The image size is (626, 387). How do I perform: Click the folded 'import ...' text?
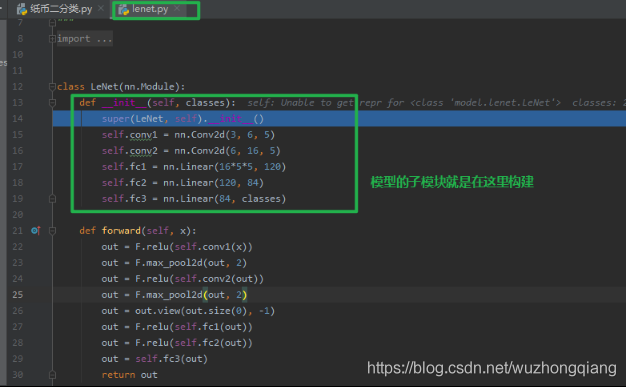[x=85, y=39]
